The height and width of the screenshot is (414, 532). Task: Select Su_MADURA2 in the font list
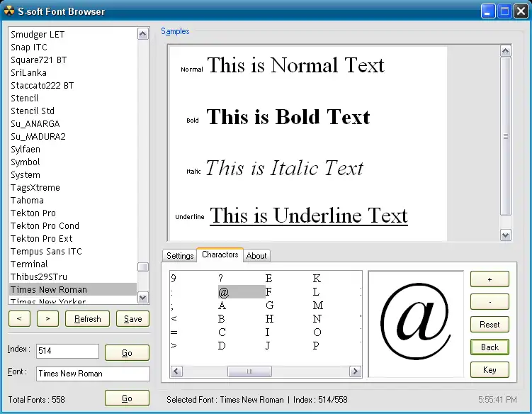[73, 137]
